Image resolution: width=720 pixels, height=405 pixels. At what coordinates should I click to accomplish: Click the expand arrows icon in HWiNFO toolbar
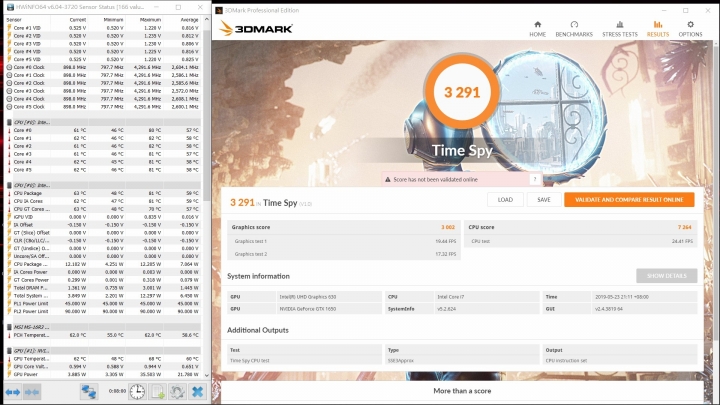tap(13, 392)
